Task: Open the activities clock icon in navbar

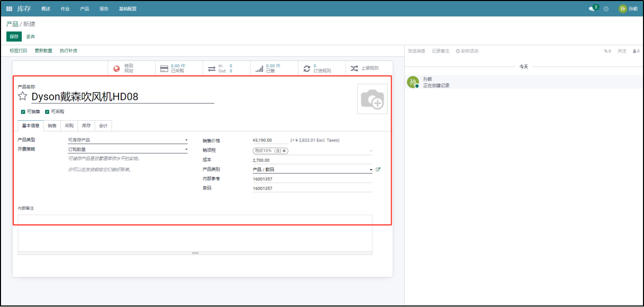Action: point(606,9)
